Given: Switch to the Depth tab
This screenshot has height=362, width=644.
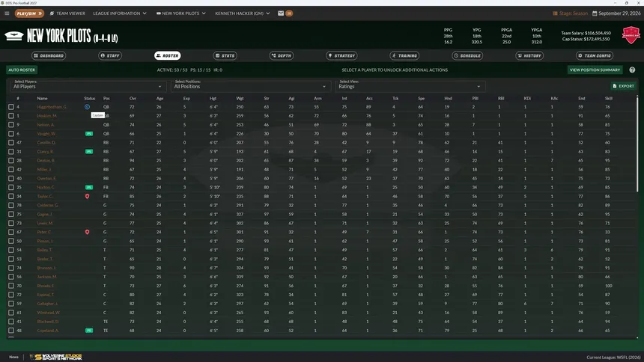Looking at the screenshot, I should pos(282,55).
